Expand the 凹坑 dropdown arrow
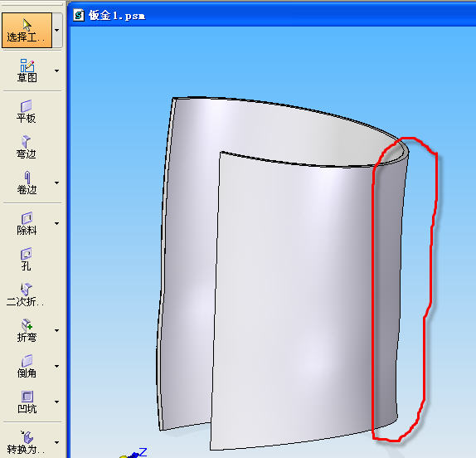This screenshot has width=476, height=458. click(x=56, y=402)
